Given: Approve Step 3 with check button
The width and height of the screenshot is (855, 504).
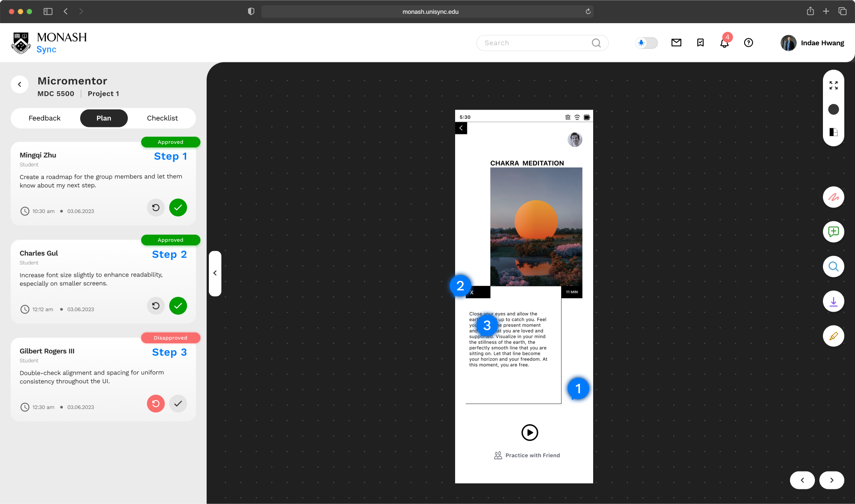Looking at the screenshot, I should [178, 404].
